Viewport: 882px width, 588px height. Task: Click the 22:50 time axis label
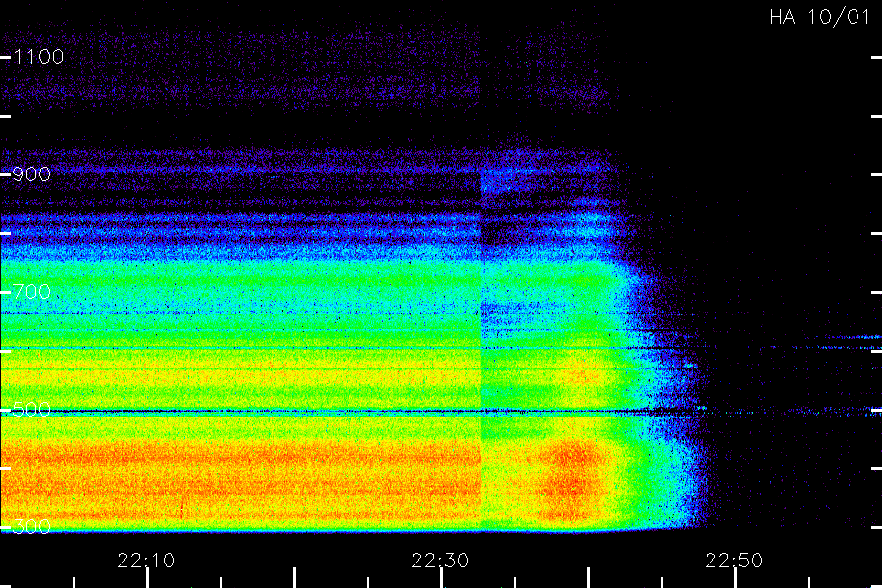734,561
